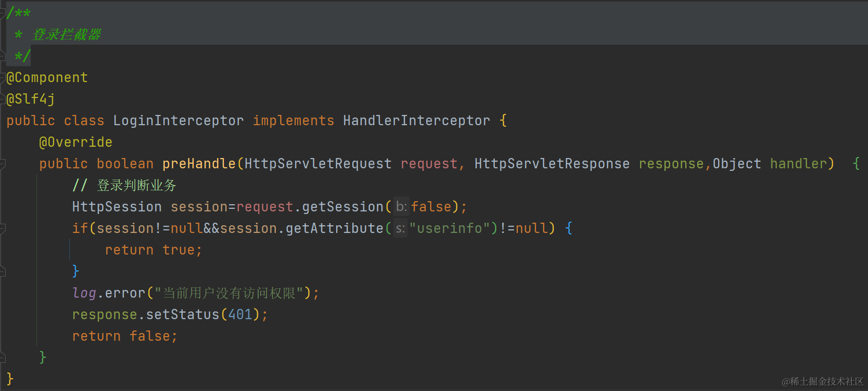Click the LoginInterceptor class name
Image resolution: width=868 pixels, height=391 pixels.
(x=179, y=121)
